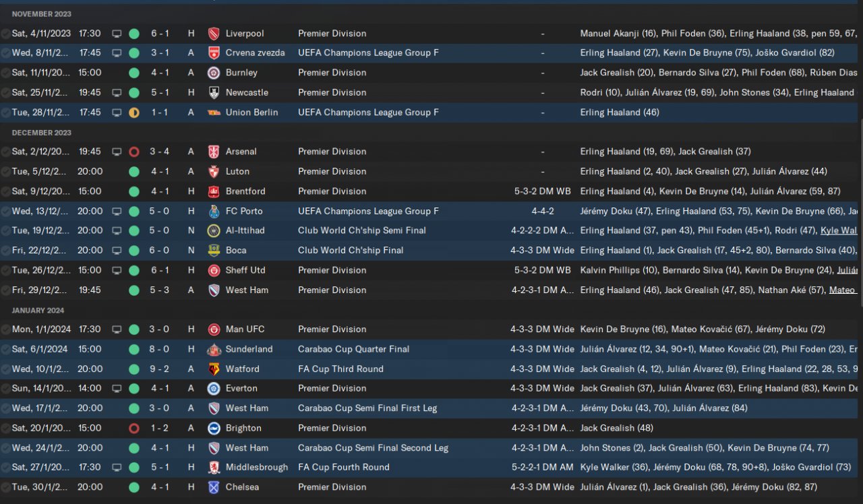Click the 9 - 2 result against Watford
Screen dimensions: 863x504
[159, 369]
